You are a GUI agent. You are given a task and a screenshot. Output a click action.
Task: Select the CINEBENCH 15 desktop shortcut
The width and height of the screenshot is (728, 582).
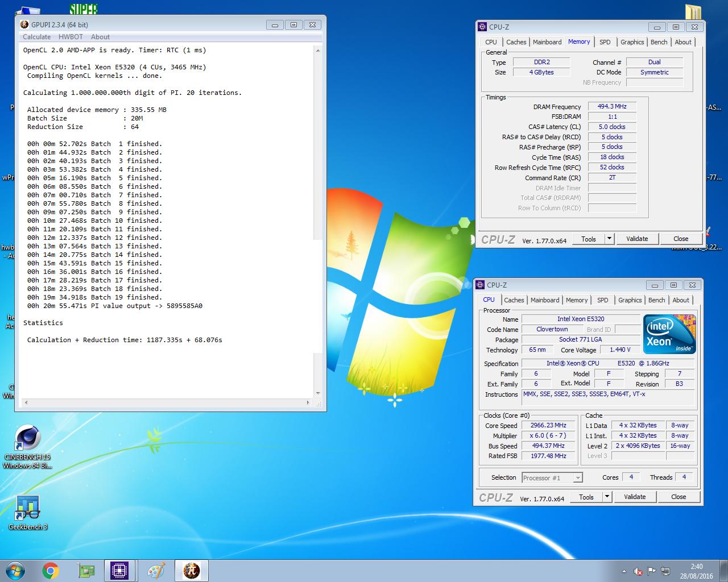click(x=27, y=447)
